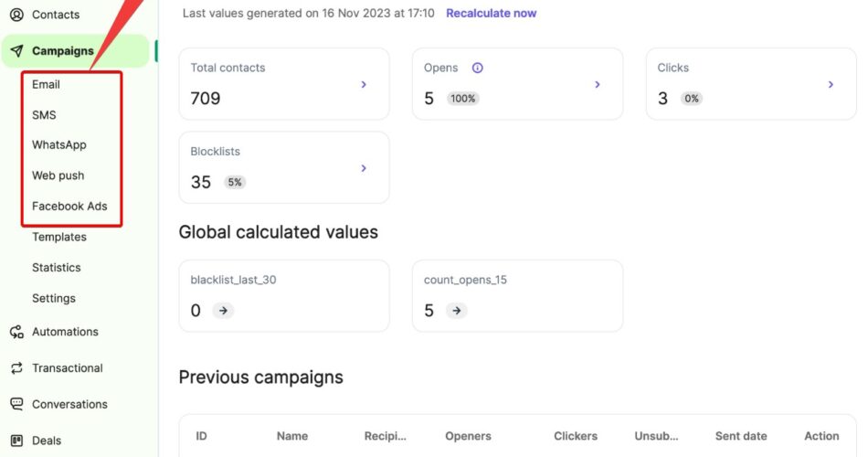
Task: Click the arrow icon beside count_opens_15 value
Action: pos(457,311)
